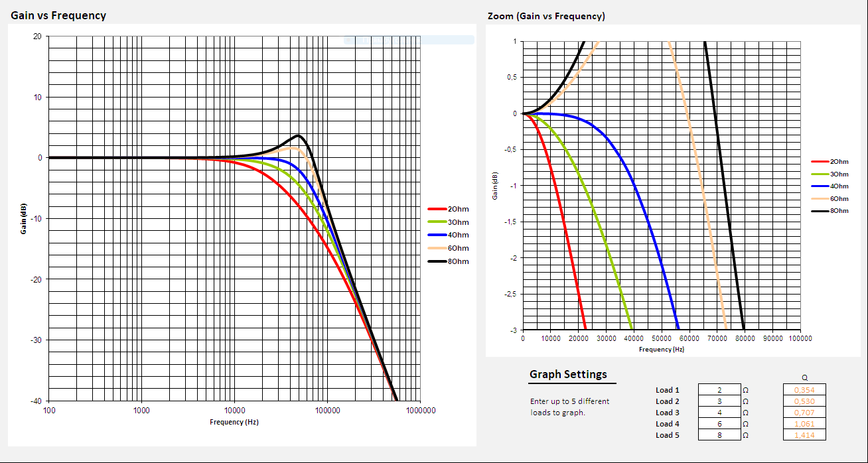868x463 pixels.
Task: Select the Frequency (Hz) axis label of main chart
Action: (x=234, y=422)
